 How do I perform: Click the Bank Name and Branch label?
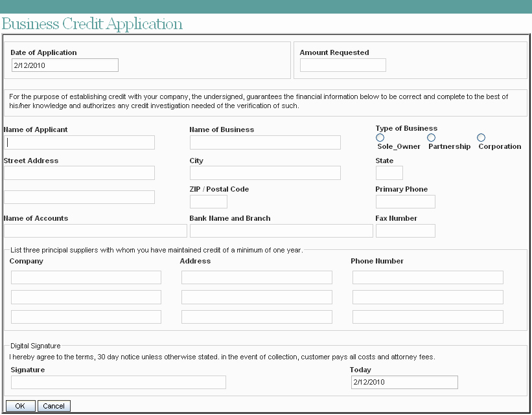[x=230, y=218]
